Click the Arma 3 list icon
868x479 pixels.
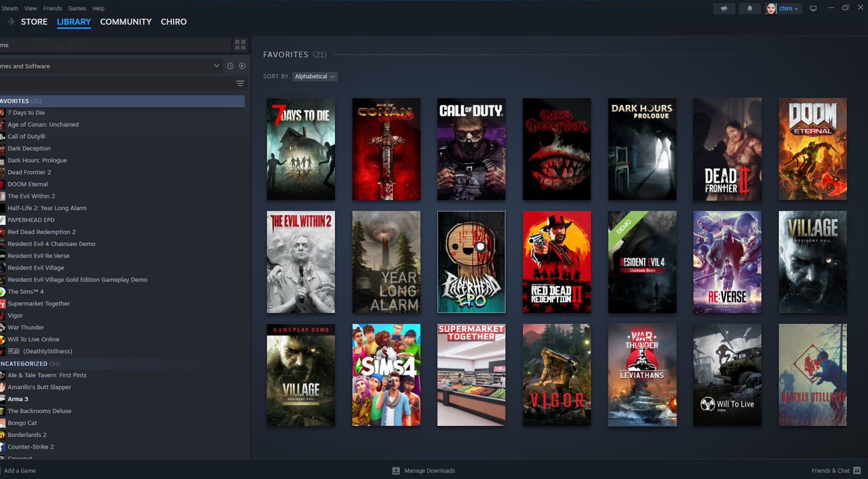tap(2, 399)
